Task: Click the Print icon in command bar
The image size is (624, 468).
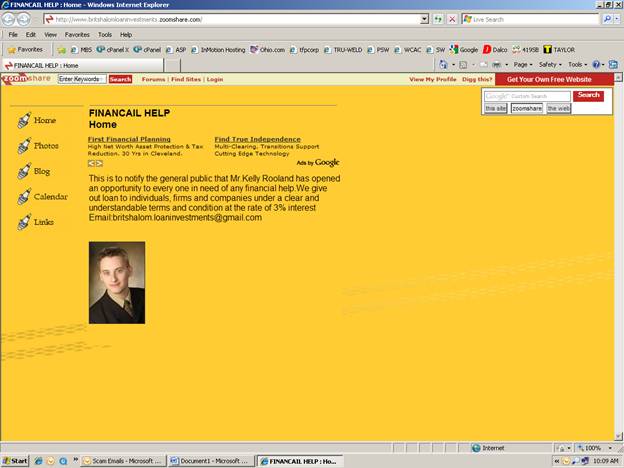Action: (x=496, y=64)
